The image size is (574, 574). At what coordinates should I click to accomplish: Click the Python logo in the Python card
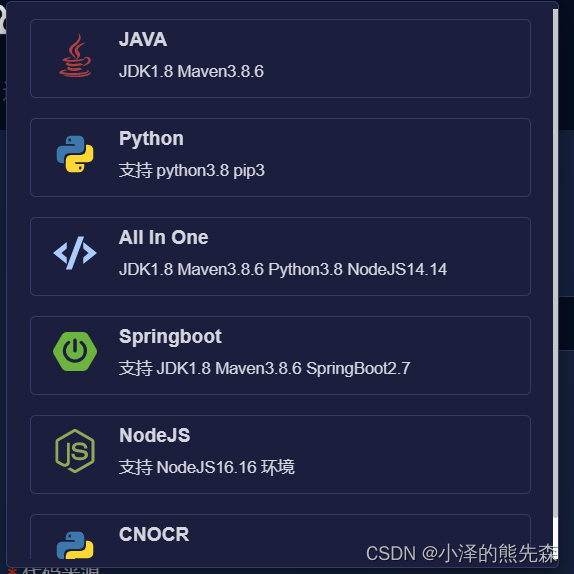pos(75,154)
